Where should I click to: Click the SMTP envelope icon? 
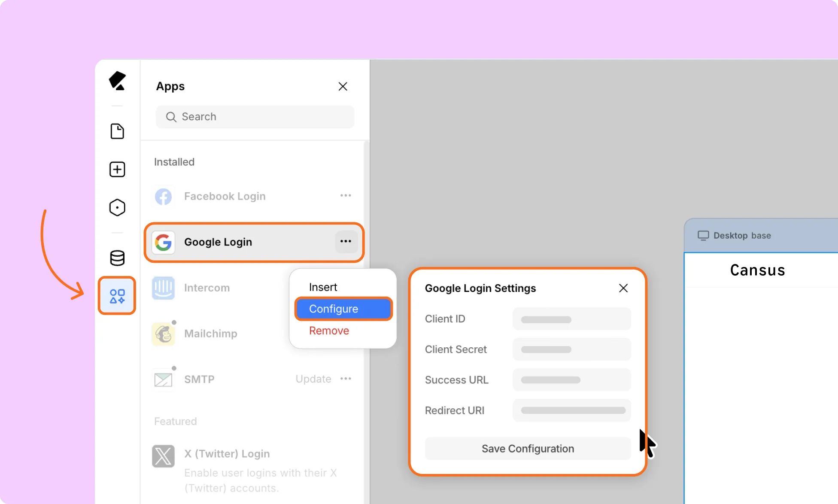[x=163, y=380]
